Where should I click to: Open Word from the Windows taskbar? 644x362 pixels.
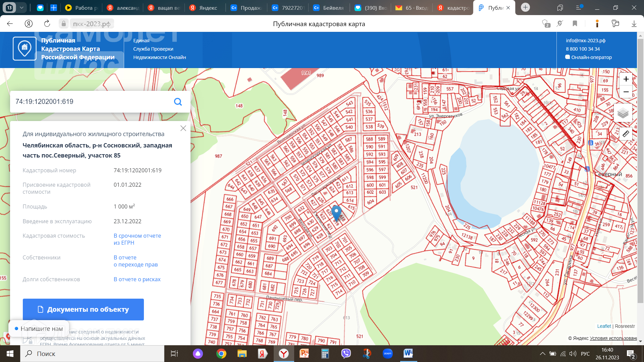point(408,353)
